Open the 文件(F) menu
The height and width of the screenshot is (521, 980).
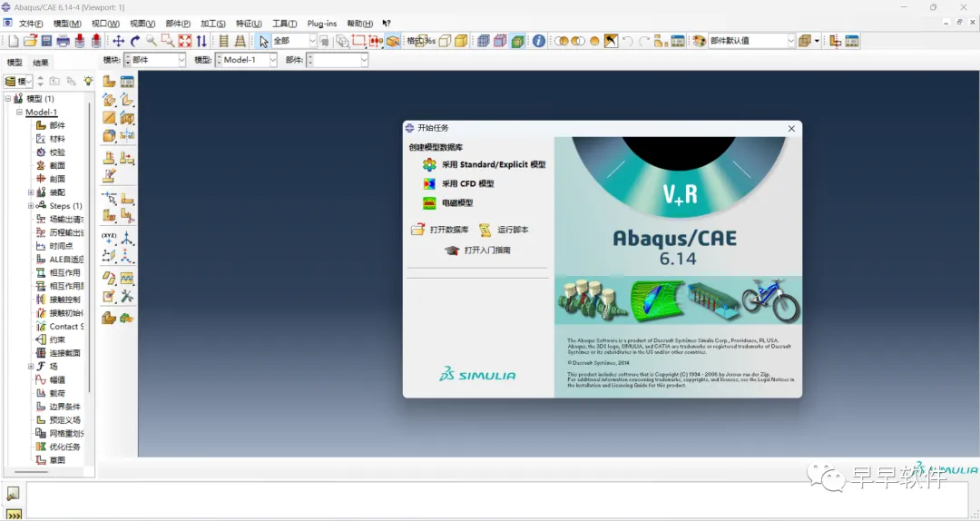point(31,24)
